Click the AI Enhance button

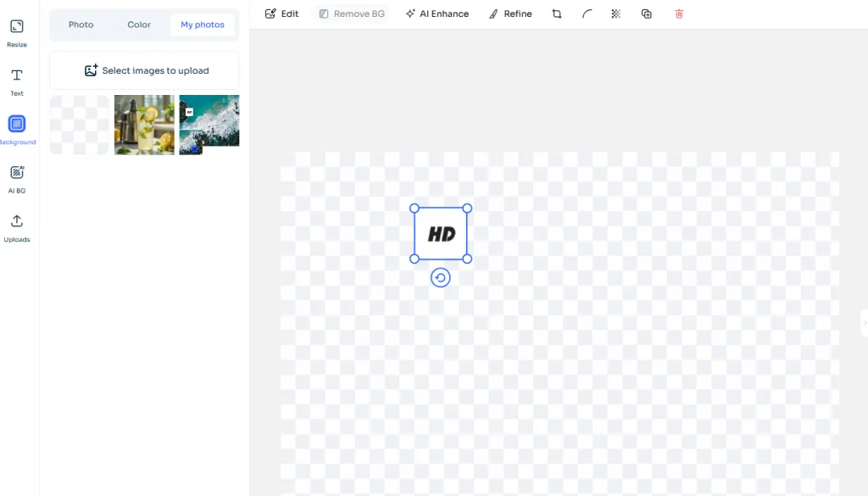[x=437, y=14]
